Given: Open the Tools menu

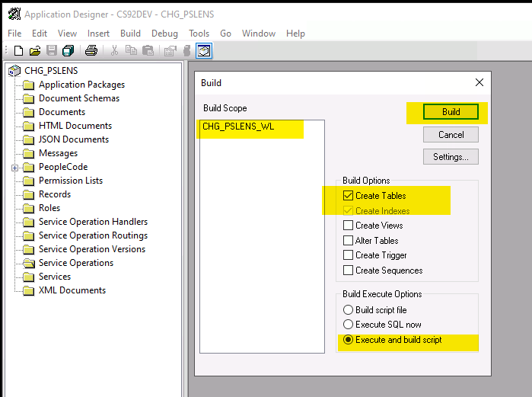Looking at the screenshot, I should click(x=199, y=34).
